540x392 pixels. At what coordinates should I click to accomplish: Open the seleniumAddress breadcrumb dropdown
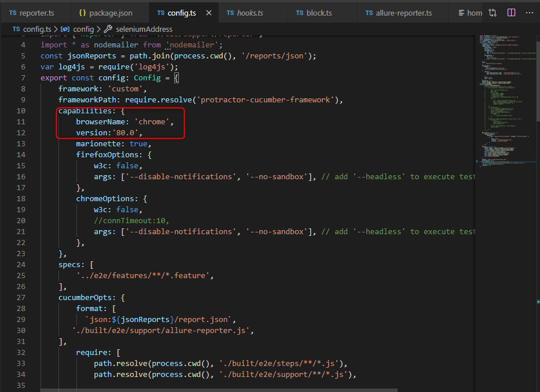[x=144, y=29]
